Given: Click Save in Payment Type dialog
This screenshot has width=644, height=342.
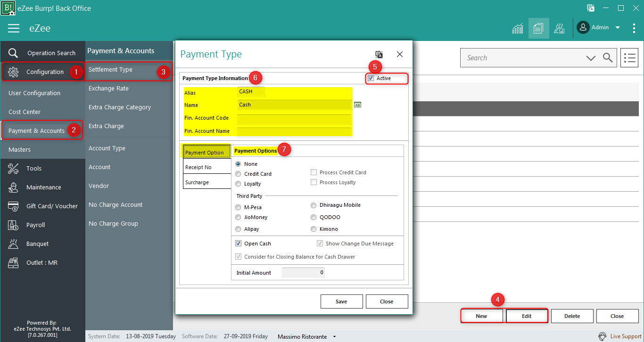Looking at the screenshot, I should coord(342,301).
